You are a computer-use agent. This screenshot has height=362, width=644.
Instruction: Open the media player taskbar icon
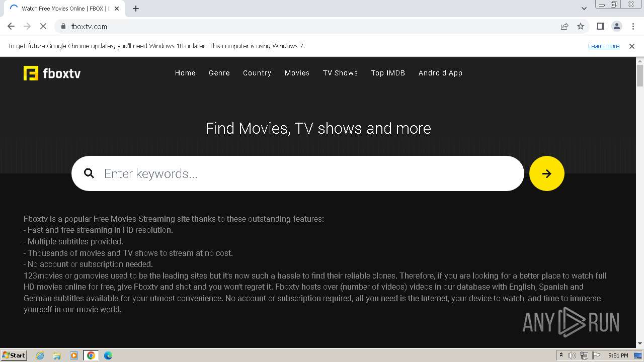coord(74,355)
